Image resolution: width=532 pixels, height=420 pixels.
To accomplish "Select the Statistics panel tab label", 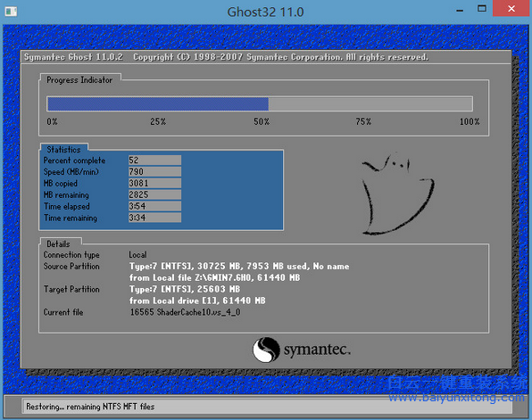I will coord(63,150).
